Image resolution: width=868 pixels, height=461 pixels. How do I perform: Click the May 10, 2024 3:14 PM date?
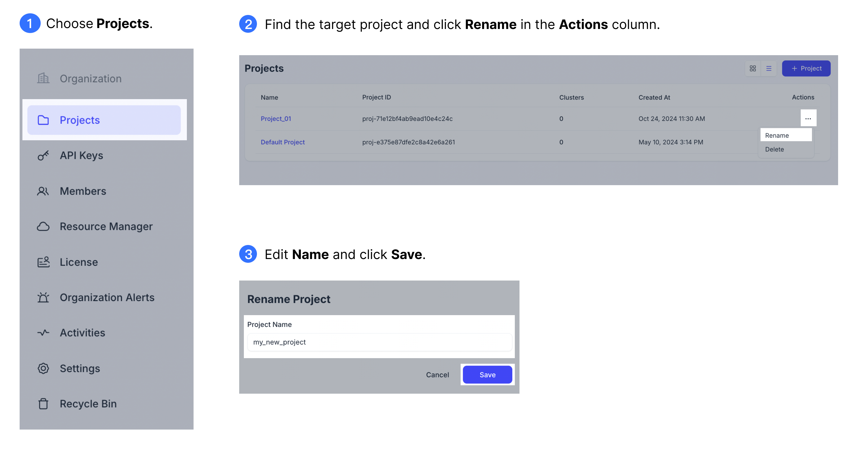coord(671,142)
